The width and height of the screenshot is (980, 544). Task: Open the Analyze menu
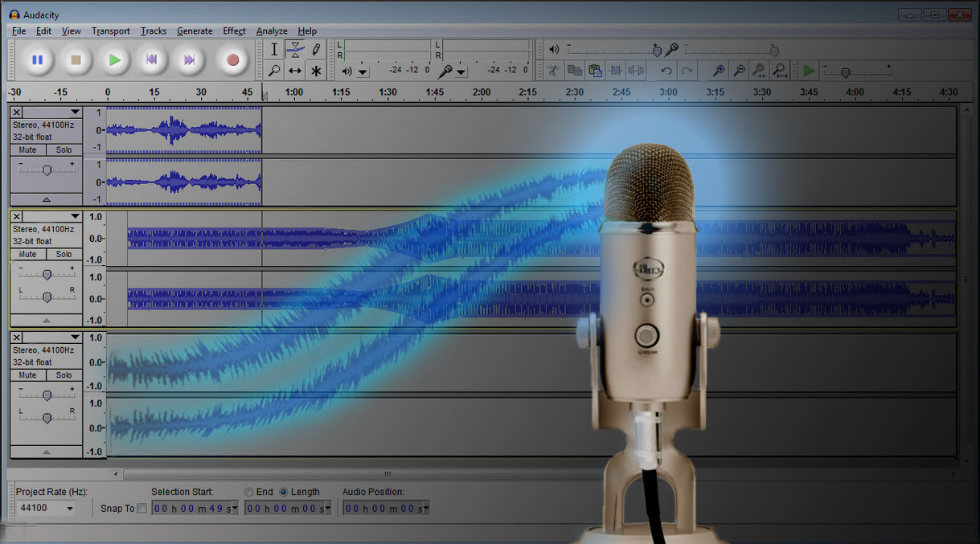[272, 31]
